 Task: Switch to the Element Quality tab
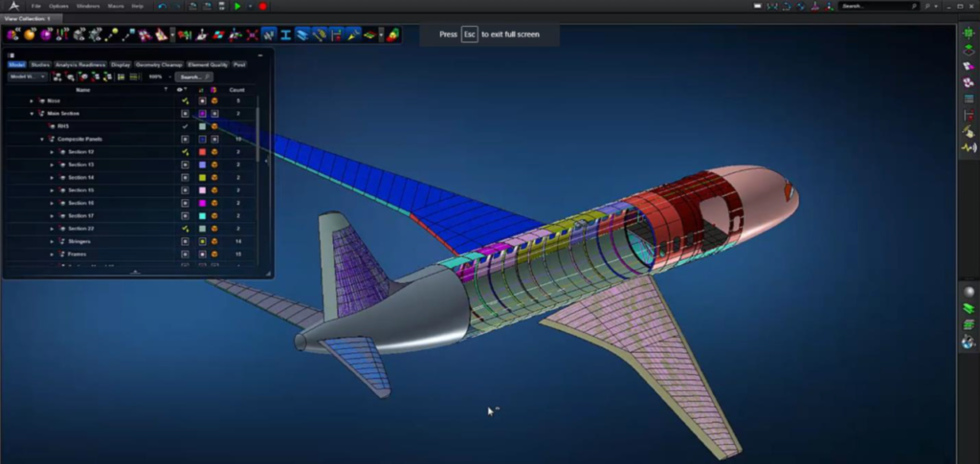point(207,64)
